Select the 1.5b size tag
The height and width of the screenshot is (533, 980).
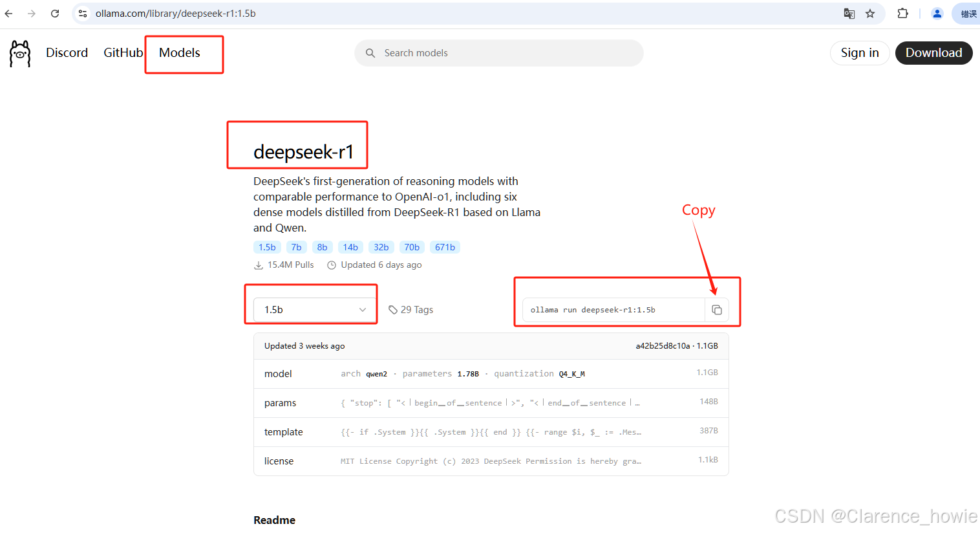click(x=267, y=247)
